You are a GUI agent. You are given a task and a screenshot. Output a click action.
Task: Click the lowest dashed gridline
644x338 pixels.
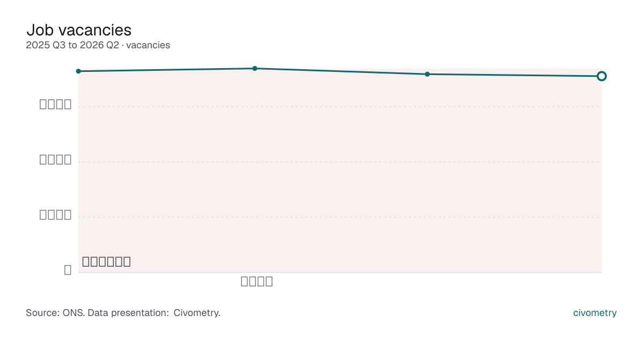point(340,217)
